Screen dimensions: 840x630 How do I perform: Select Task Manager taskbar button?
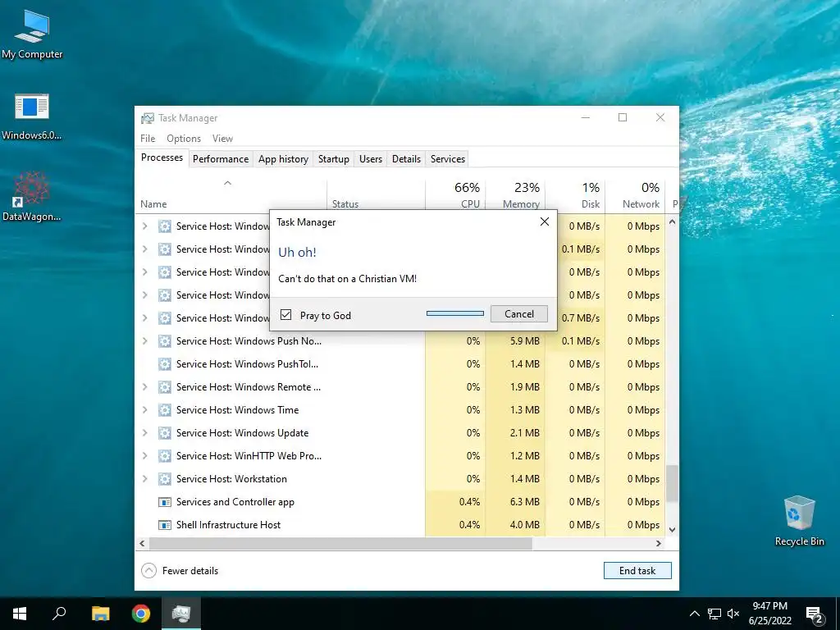pyautogui.click(x=181, y=614)
